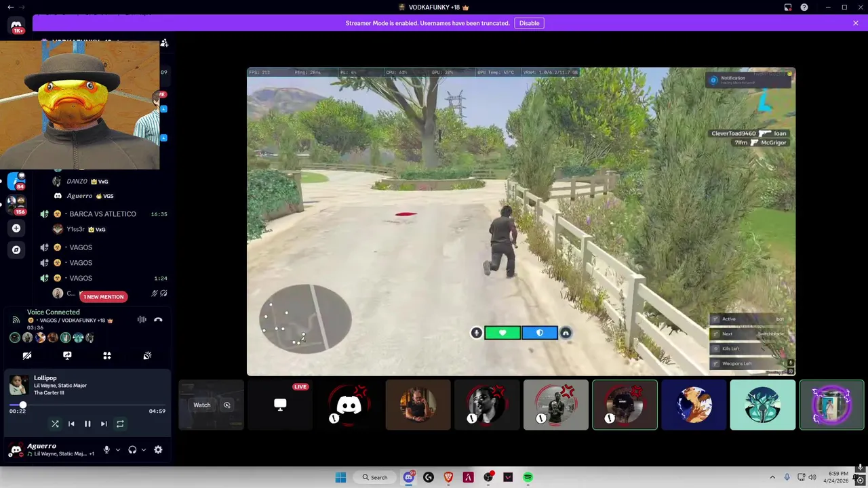Click the Lollipop album art thumbnail

(18, 385)
